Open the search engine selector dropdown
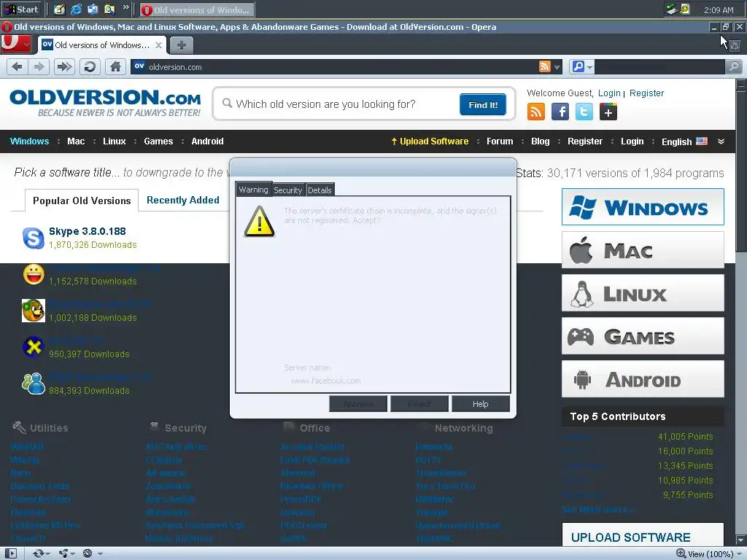This screenshot has width=747, height=560. [581, 66]
